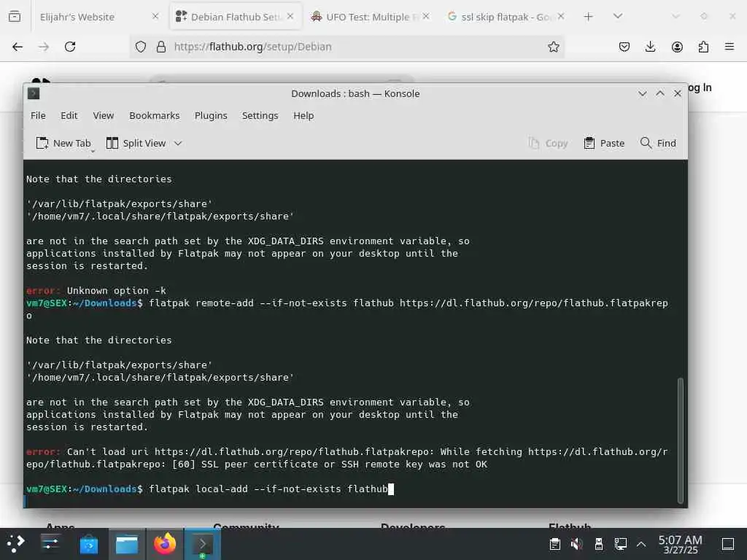This screenshot has width=747, height=560.
Task: Expand the Split View dropdown arrow
Action: click(x=178, y=144)
